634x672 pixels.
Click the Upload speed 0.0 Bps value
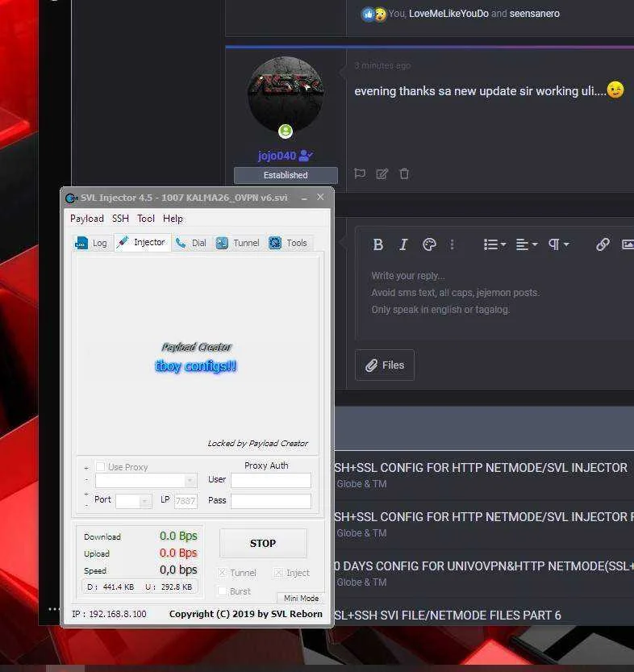pos(178,553)
